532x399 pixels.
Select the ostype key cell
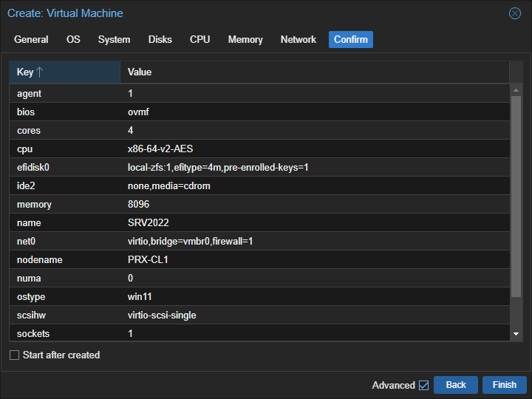tap(64, 297)
